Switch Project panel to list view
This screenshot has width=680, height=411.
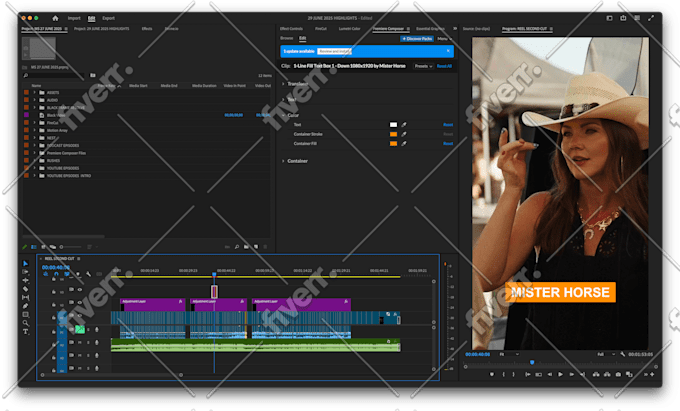click(34, 247)
